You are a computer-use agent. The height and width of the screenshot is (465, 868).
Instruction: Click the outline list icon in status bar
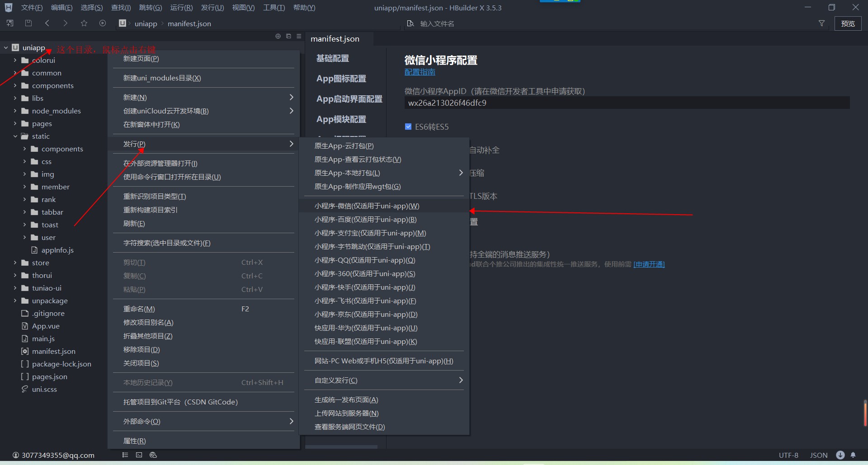(125, 455)
